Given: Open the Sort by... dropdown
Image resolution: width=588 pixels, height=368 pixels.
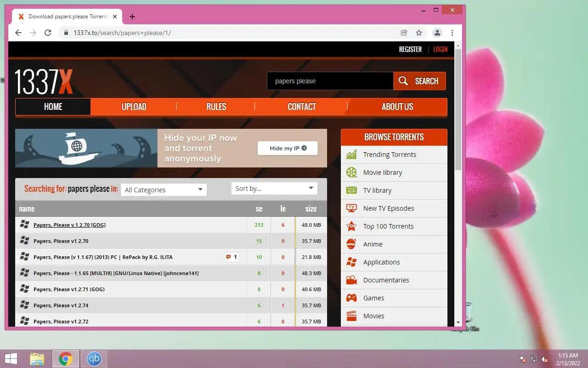Looking at the screenshot, I should pyautogui.click(x=274, y=188).
